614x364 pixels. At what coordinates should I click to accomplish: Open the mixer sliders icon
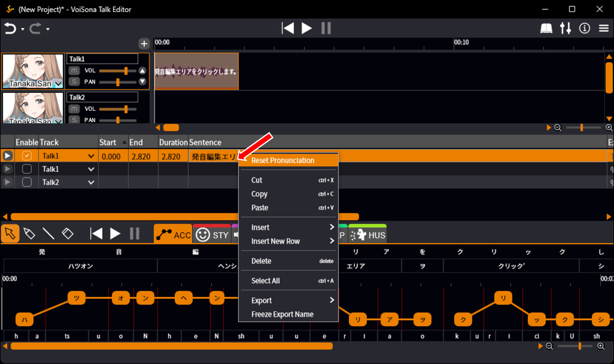pyautogui.click(x=566, y=28)
